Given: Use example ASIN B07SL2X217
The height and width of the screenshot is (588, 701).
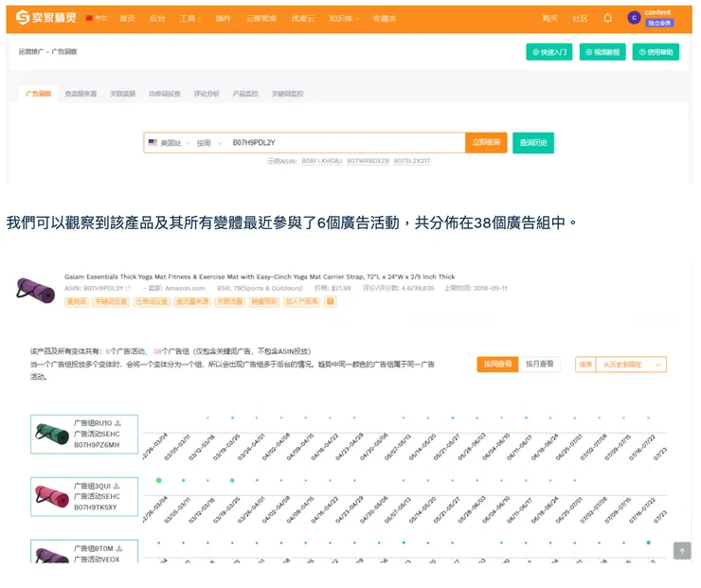Looking at the screenshot, I should 412,161.
